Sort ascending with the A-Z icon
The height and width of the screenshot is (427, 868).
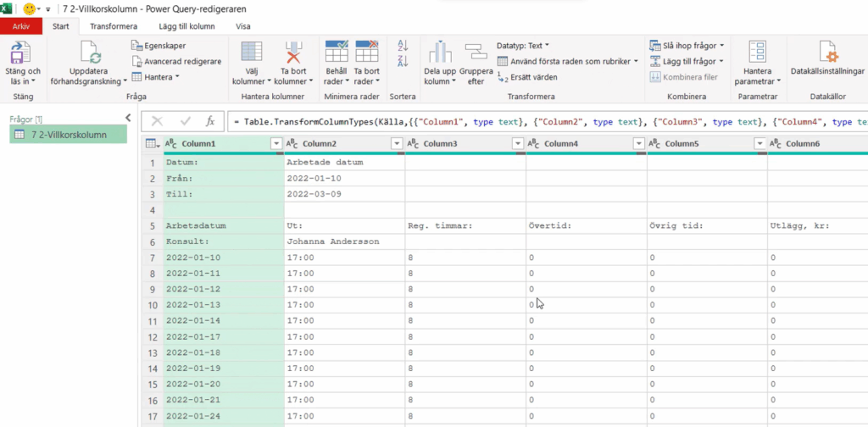(403, 46)
